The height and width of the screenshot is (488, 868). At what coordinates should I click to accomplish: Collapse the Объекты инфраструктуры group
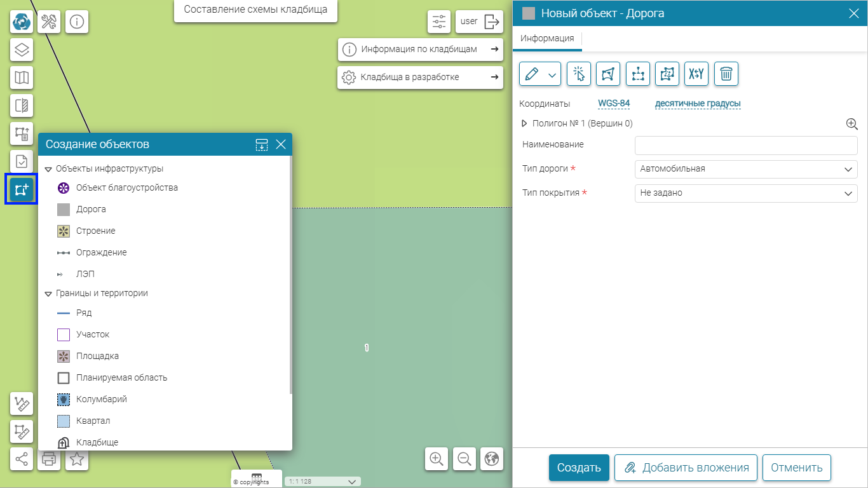[48, 169]
